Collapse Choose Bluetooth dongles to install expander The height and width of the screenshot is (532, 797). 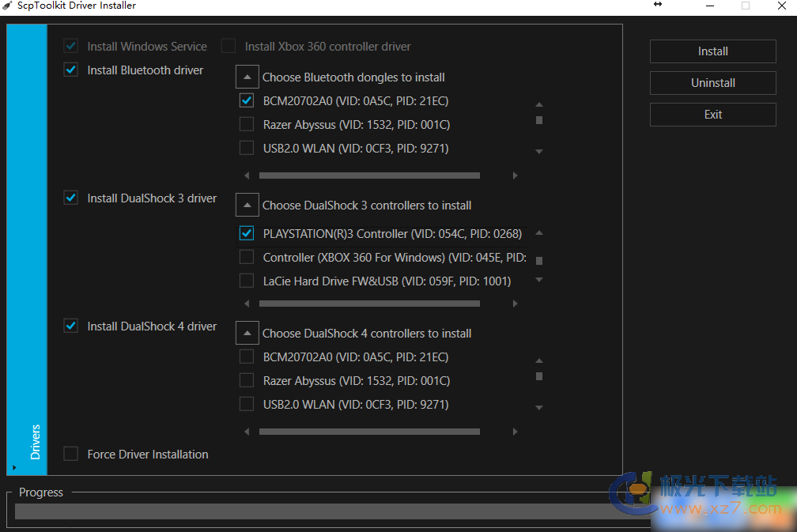click(247, 77)
